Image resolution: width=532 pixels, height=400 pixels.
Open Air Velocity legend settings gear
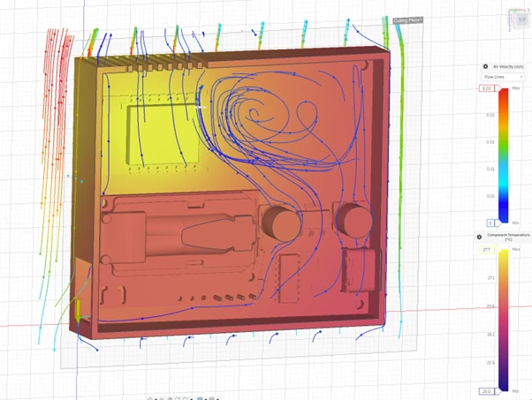[x=485, y=66]
